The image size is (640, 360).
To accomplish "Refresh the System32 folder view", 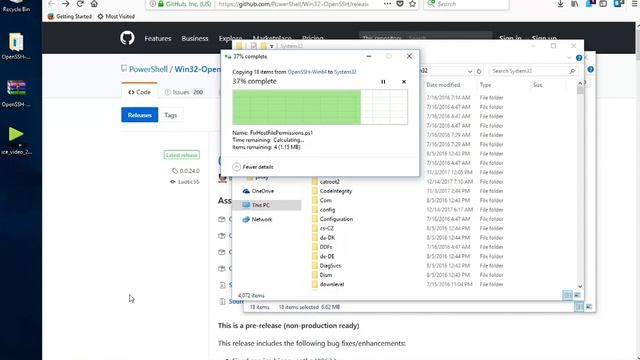I will pyautogui.click(x=479, y=71).
